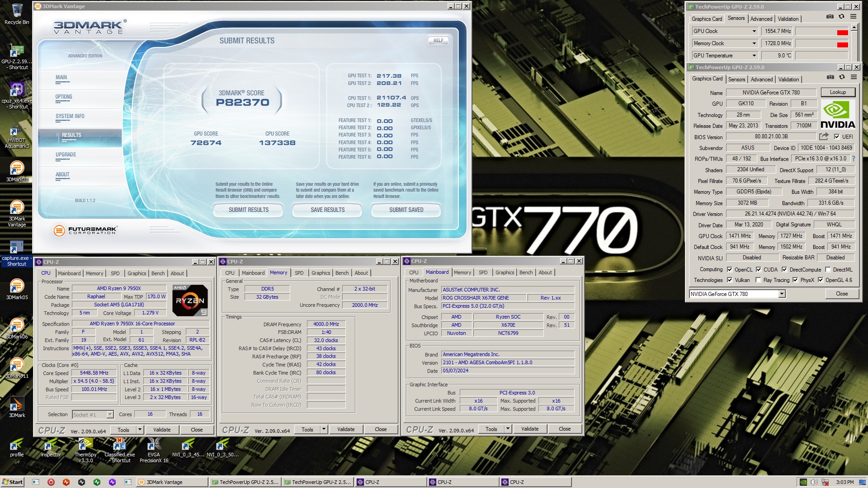Click the HELP button in 3DMark Vantage
This screenshot has height=488, width=868.
click(x=438, y=40)
